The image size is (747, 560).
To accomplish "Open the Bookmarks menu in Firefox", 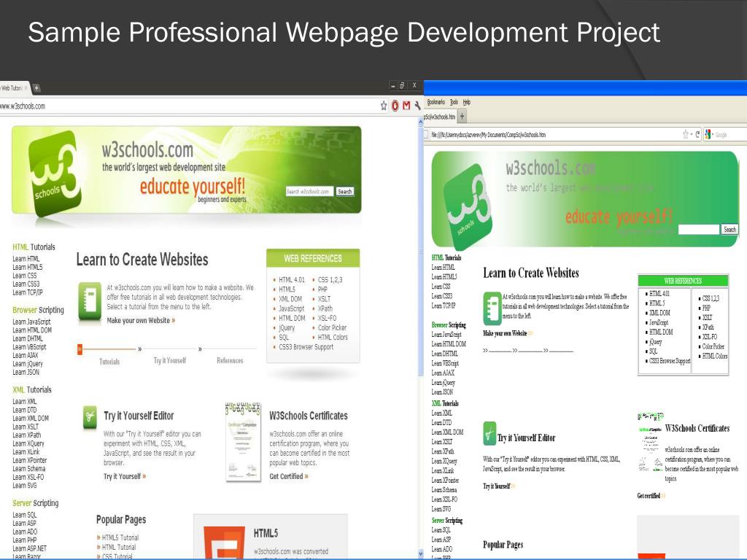I will point(436,102).
